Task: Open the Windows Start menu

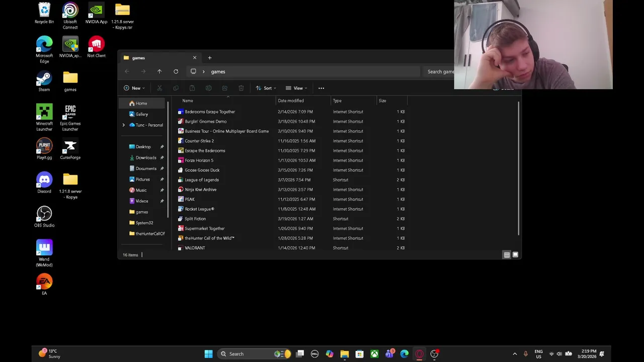Action: [x=208, y=354]
